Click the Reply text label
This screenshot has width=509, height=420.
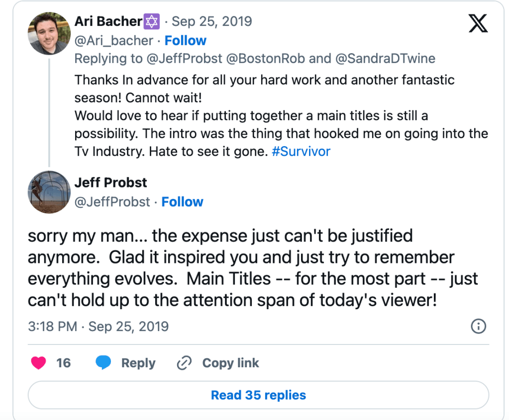coord(138,363)
